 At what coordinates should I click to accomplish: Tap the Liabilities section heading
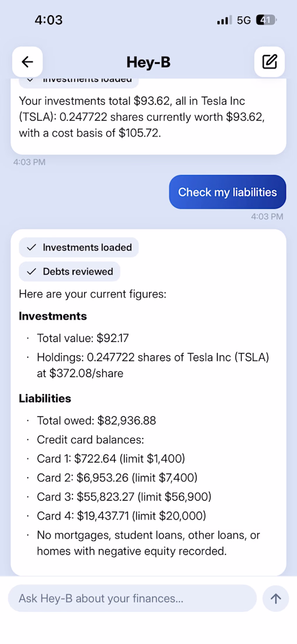click(x=44, y=398)
